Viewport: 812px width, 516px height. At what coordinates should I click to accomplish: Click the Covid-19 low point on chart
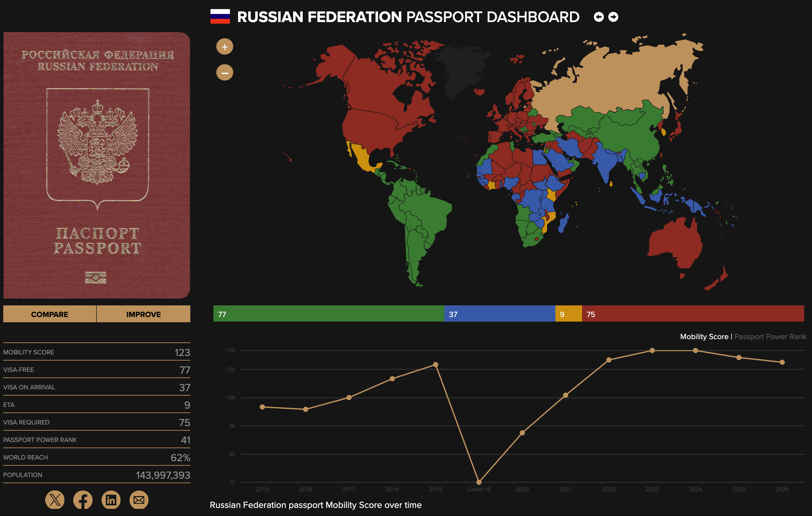[x=479, y=482]
